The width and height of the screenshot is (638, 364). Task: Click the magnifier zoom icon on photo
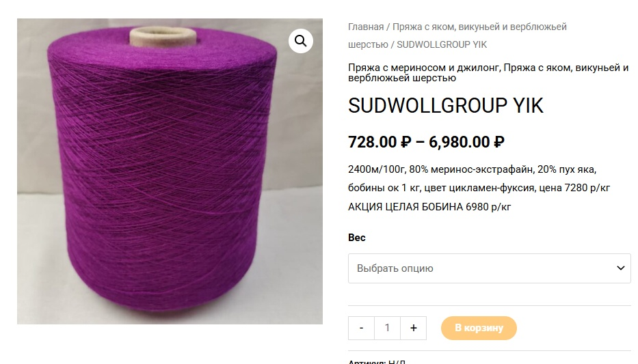point(301,40)
